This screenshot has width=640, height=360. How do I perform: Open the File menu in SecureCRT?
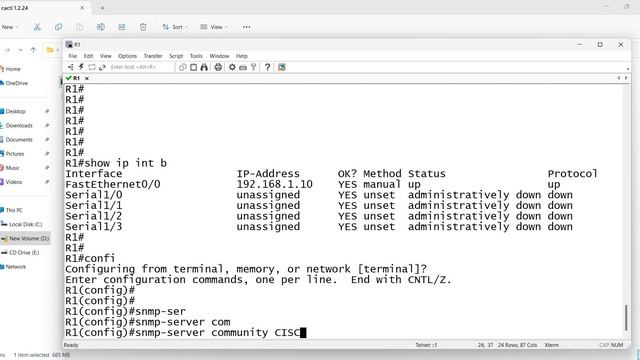(73, 56)
